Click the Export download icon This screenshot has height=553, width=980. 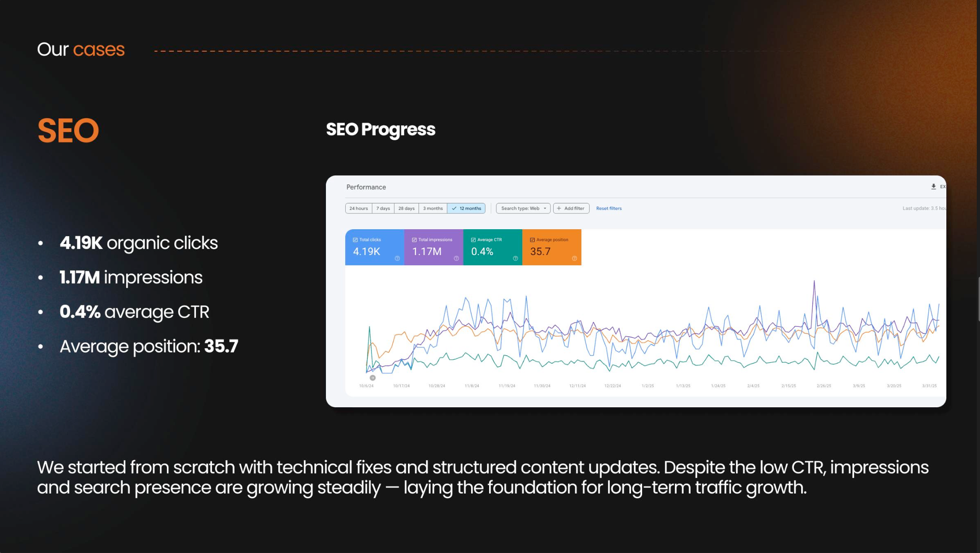pyautogui.click(x=933, y=187)
